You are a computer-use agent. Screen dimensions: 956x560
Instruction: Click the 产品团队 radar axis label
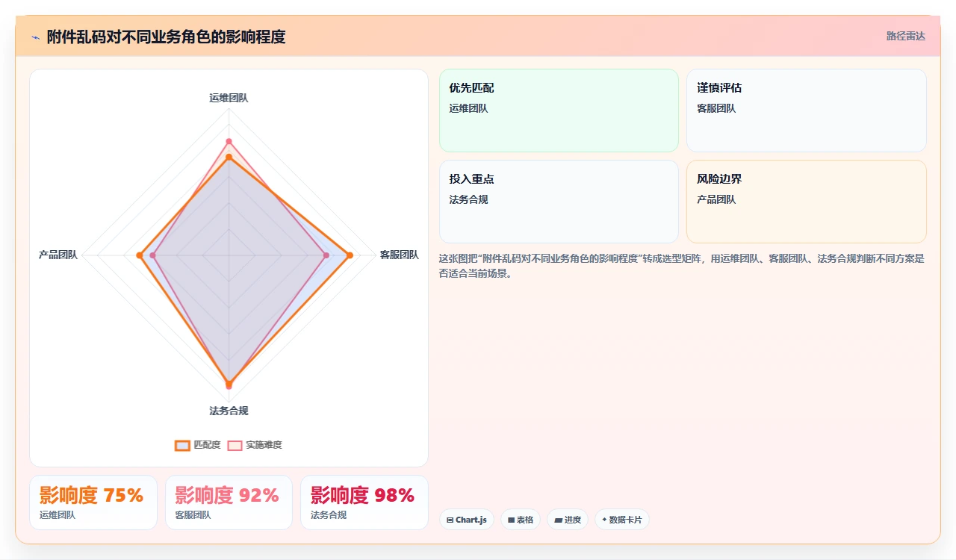[58, 255]
